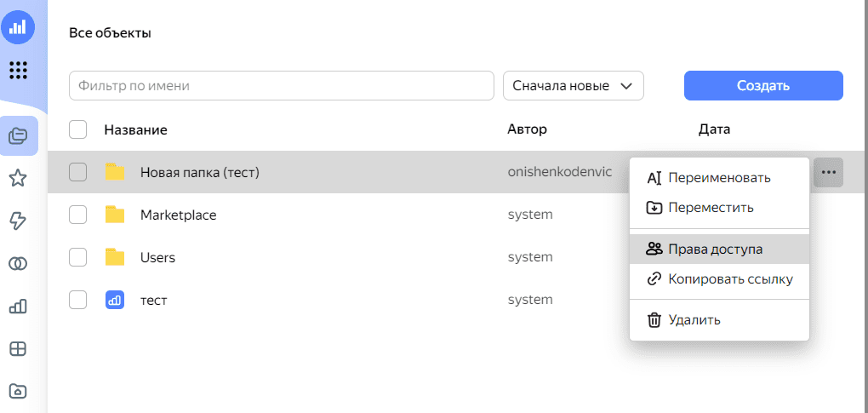Screen dimensions: 868x413
Task: Expand the Сначала новые sort dropdown
Action: tap(573, 86)
